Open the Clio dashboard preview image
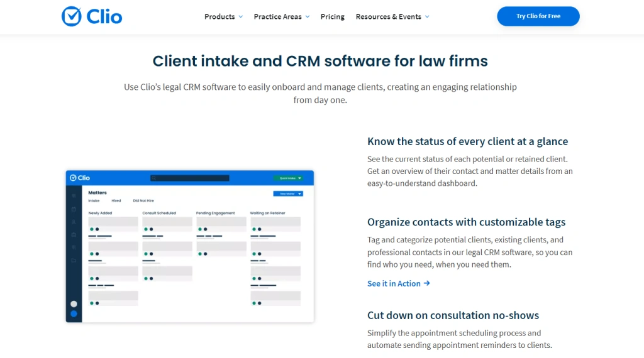The width and height of the screenshot is (644, 358). click(x=190, y=246)
